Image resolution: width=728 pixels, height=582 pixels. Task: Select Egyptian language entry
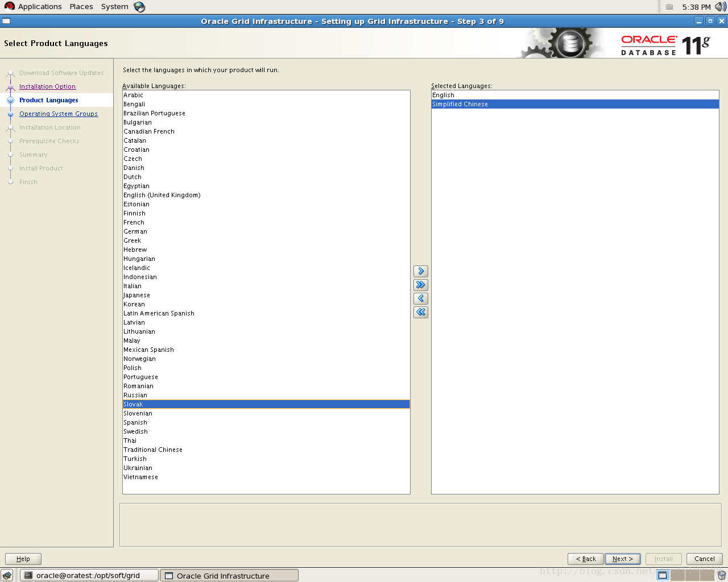pyautogui.click(x=266, y=186)
